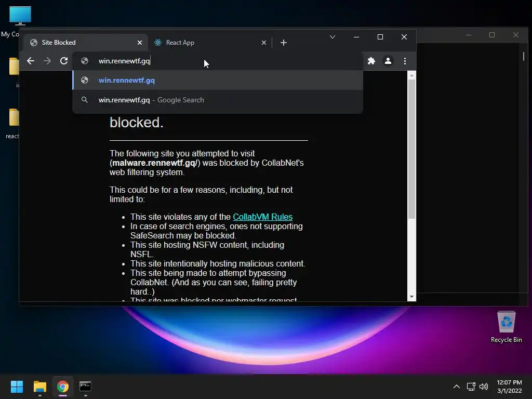
Task: Select the Recycle Bin desktop icon
Action: pyautogui.click(x=506, y=327)
